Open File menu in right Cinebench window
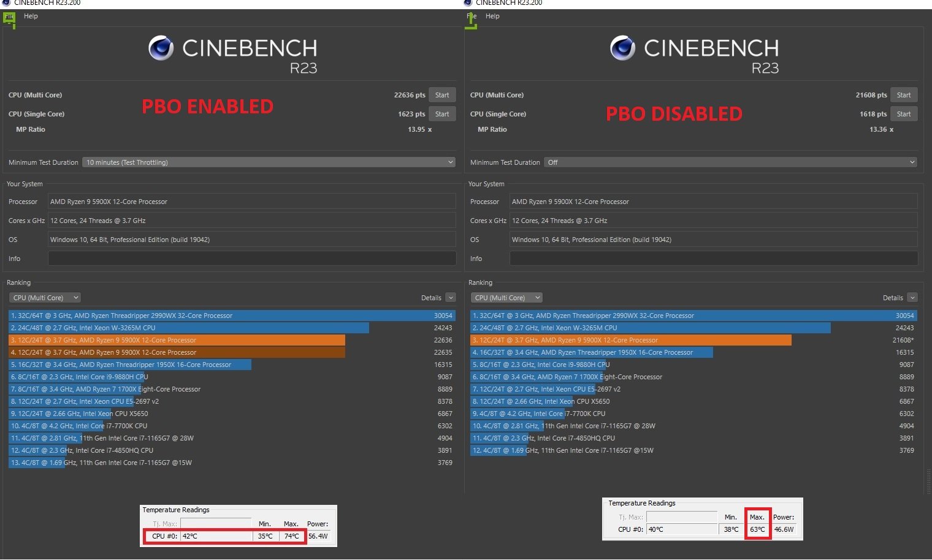The image size is (932, 560). click(472, 17)
